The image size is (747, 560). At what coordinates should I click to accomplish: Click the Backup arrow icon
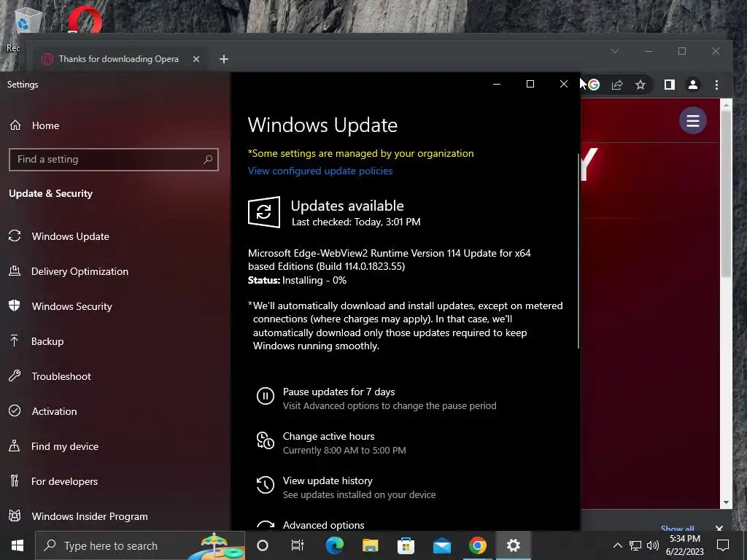click(x=15, y=341)
